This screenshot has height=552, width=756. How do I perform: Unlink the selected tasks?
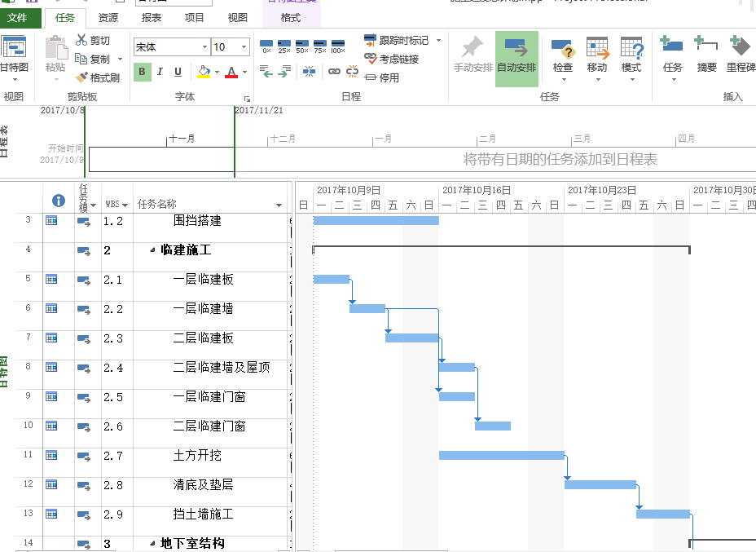[353, 72]
